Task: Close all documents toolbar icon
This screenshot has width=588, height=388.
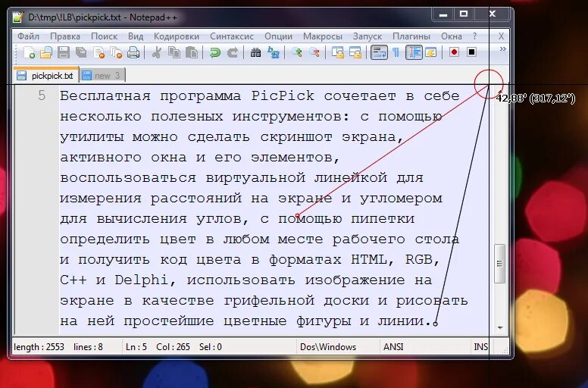Action: tap(117, 52)
